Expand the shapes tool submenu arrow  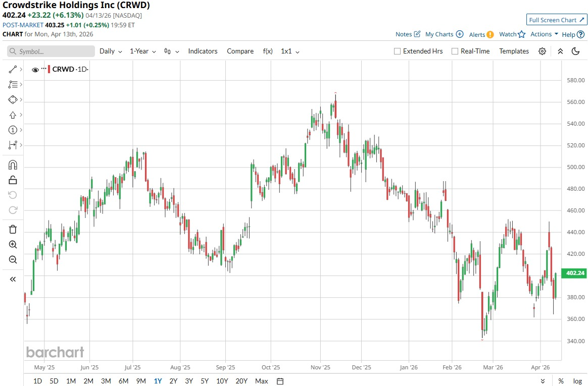pyautogui.click(x=21, y=99)
